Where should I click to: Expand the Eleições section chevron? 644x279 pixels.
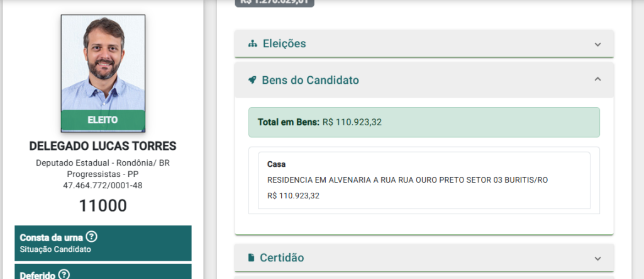tap(597, 44)
